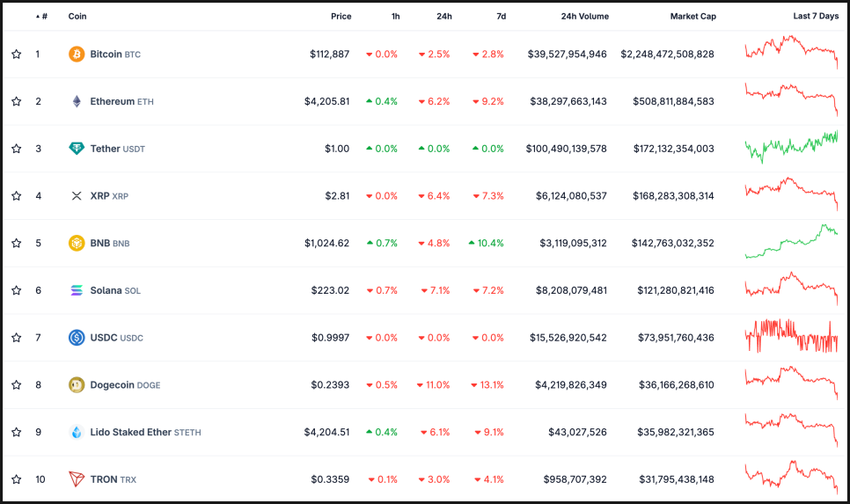The width and height of the screenshot is (850, 504).
Task: Open the XRP coin link
Action: pyautogui.click(x=109, y=195)
